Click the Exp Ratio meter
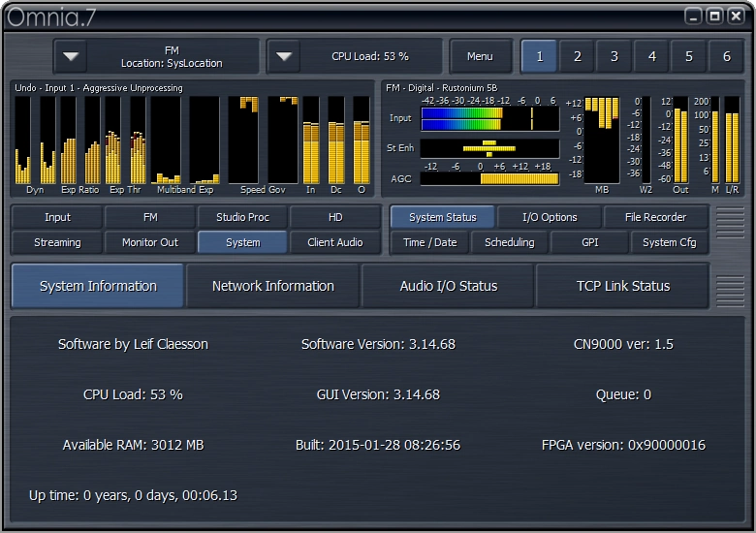 pos(80,141)
